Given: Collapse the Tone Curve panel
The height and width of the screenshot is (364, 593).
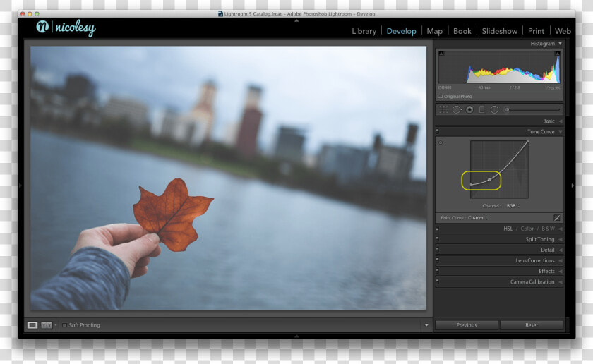Looking at the screenshot, I should point(560,131).
